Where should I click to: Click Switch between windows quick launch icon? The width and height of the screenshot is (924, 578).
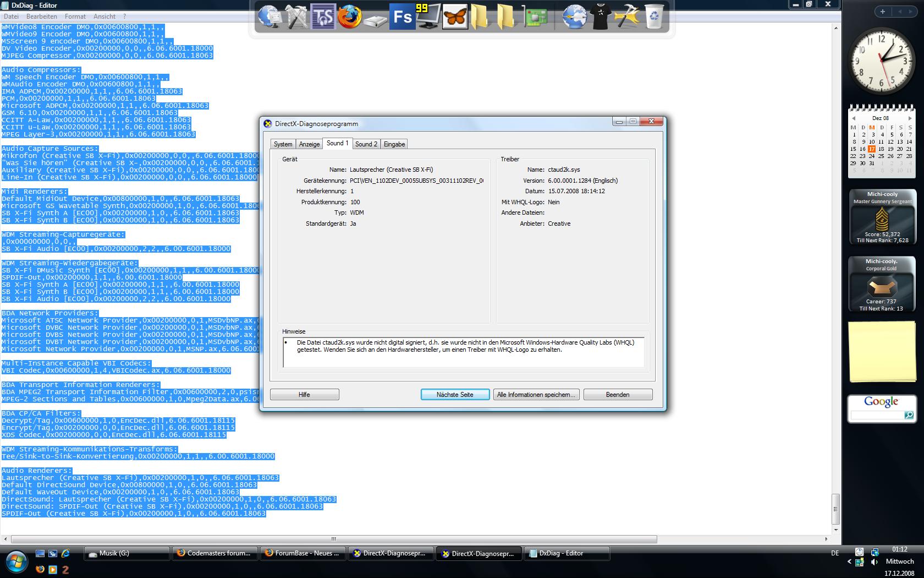pyautogui.click(x=53, y=553)
